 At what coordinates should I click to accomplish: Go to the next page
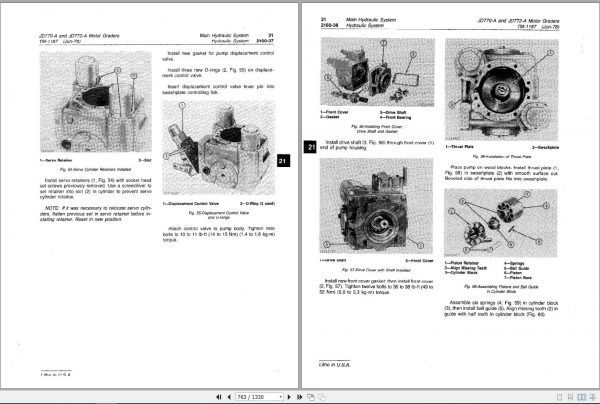point(289,397)
